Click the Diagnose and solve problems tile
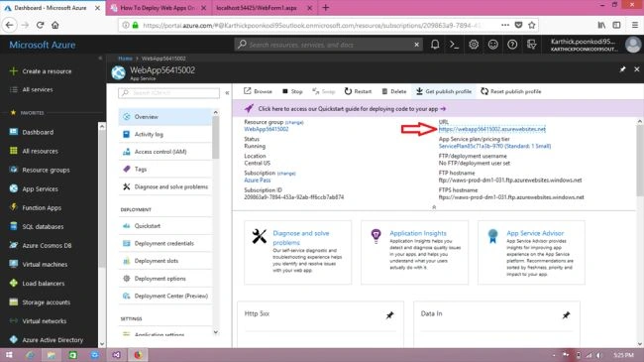 click(x=298, y=252)
